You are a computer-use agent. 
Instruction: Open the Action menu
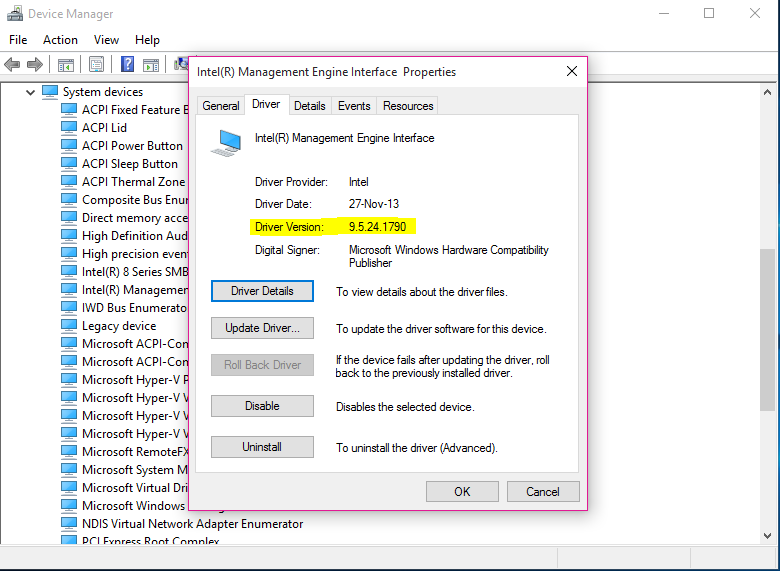pyautogui.click(x=60, y=40)
